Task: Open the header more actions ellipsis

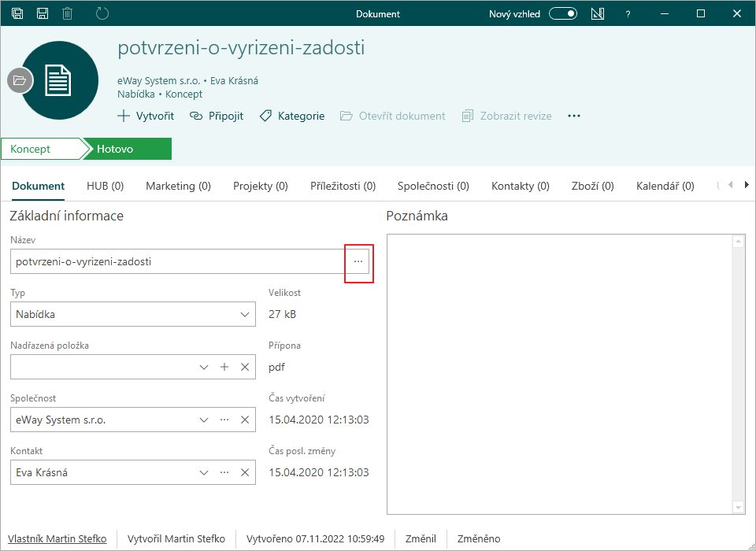Action: pos(574,116)
